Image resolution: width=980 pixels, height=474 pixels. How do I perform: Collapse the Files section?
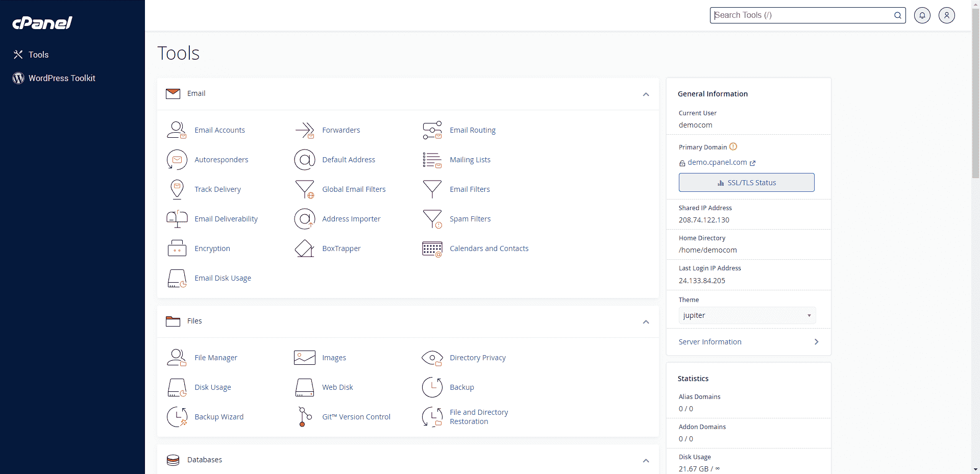(x=646, y=322)
